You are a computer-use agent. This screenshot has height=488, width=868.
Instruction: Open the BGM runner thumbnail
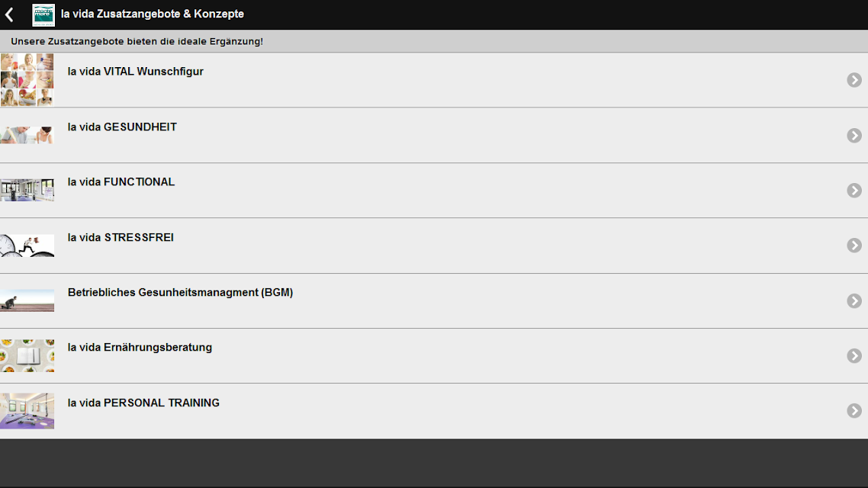27,300
